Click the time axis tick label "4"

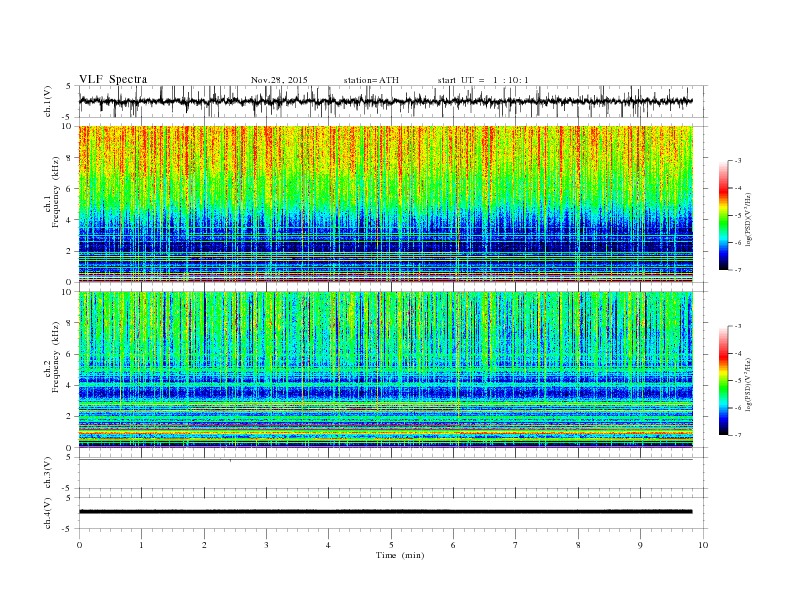click(x=328, y=545)
